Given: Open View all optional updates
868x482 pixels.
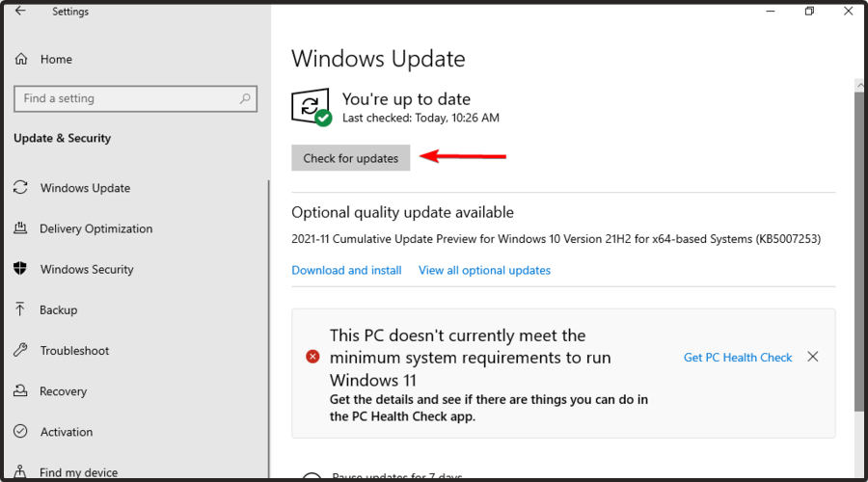Looking at the screenshot, I should 484,270.
